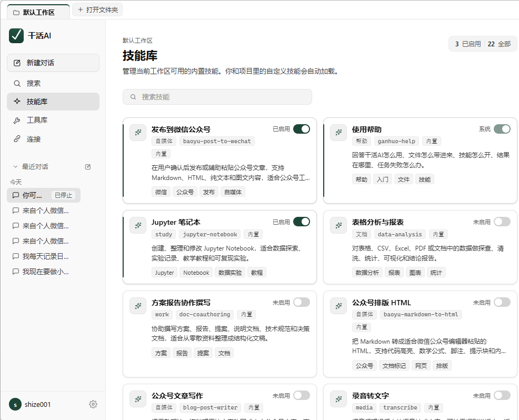Click the skill icon of 公众号文章写作
Viewport: 519px width, 420px height.
coord(138,399)
